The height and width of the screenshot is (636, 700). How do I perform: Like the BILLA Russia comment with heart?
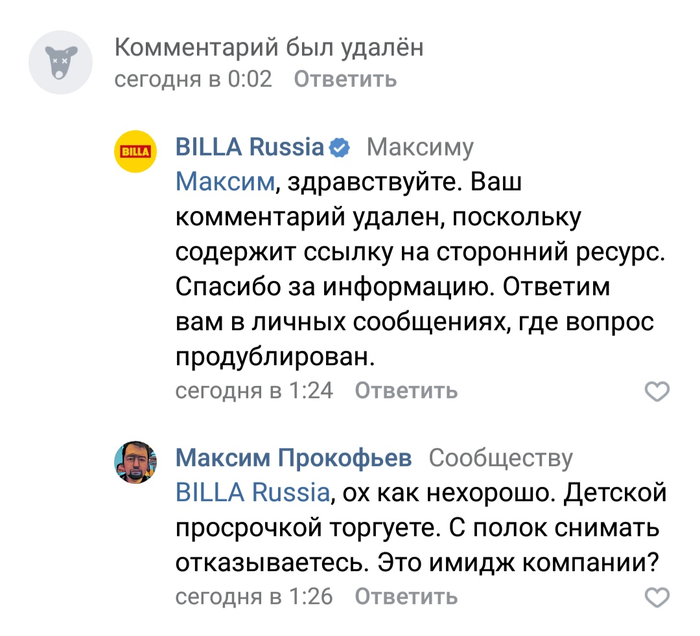[657, 391]
